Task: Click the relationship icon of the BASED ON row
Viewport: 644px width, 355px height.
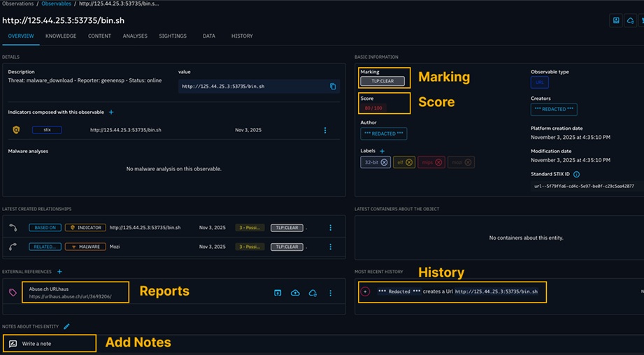Action: [x=13, y=228]
